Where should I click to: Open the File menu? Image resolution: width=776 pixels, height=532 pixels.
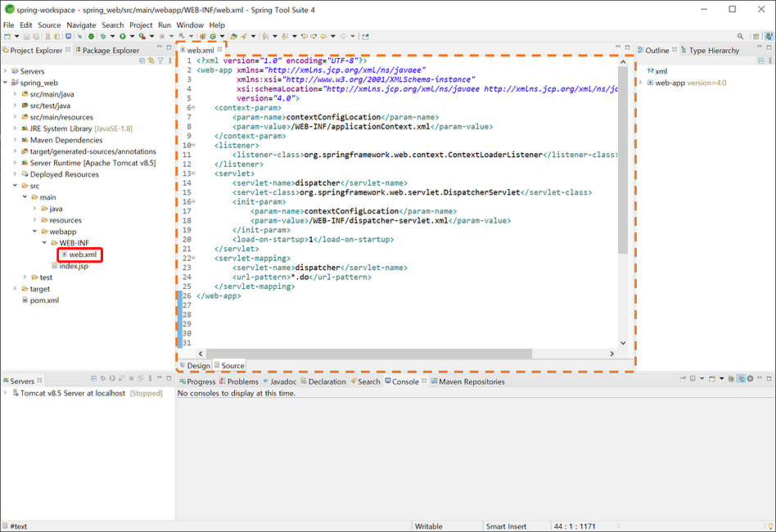9,25
